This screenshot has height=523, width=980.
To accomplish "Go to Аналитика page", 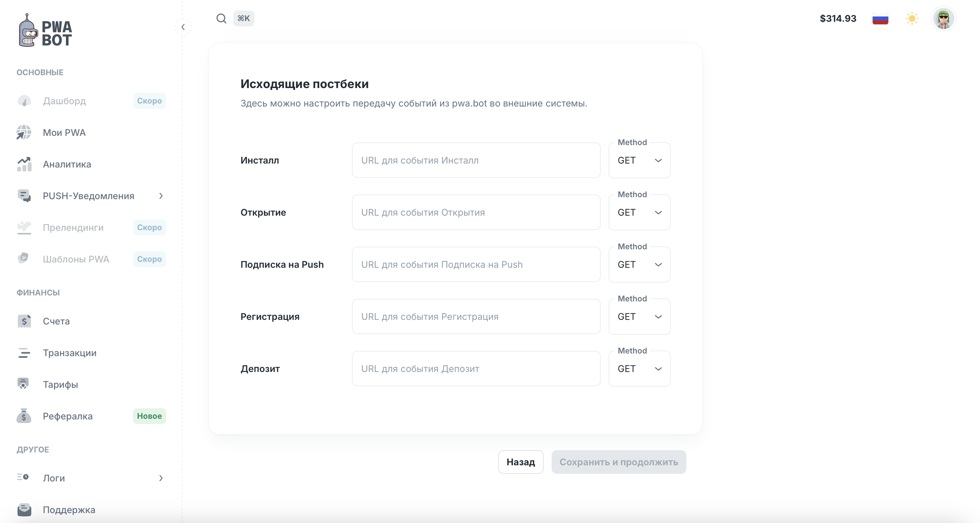I will coord(67,164).
